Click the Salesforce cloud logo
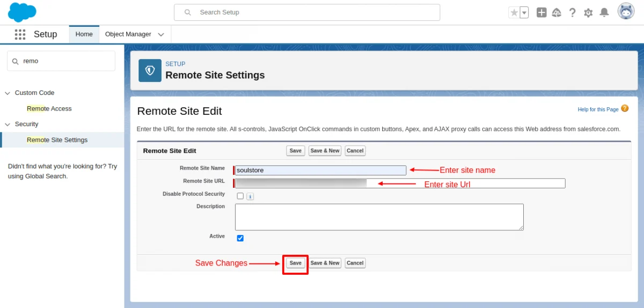Viewport: 644px width, 308px height. (x=22, y=12)
